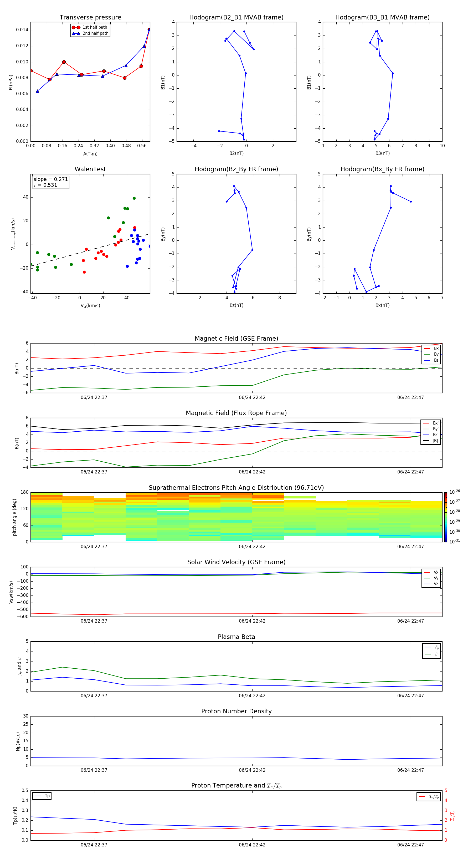Click the 'Transverse pressure' plot title

click(90, 18)
